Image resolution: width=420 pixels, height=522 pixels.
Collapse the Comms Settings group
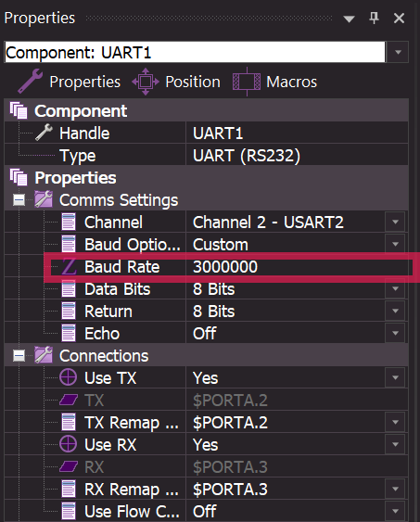[x=19, y=199]
